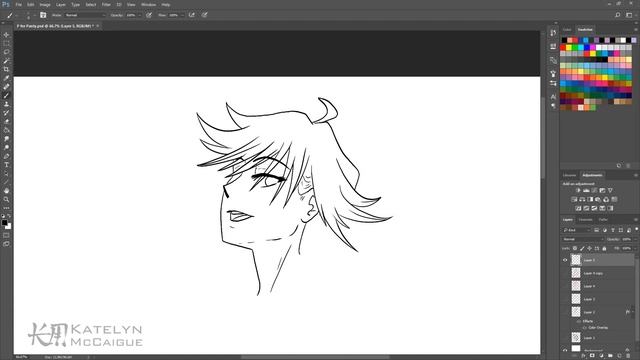This screenshot has height=360, width=640.
Task: Open the layer blend mode dropdown
Action: click(583, 239)
